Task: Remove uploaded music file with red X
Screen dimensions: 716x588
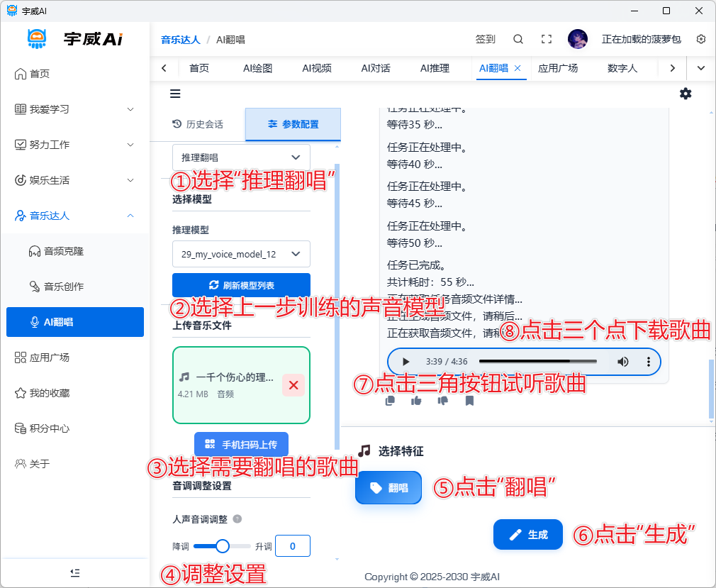Action: [x=293, y=385]
